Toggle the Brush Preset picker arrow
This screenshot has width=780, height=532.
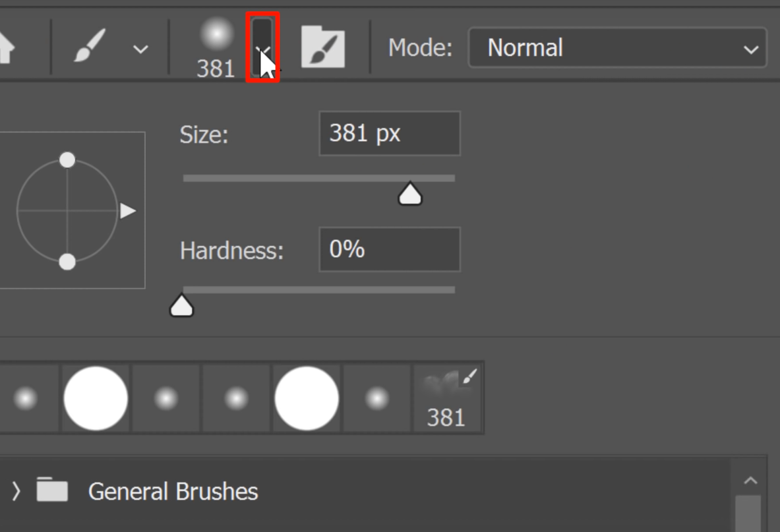pyautogui.click(x=262, y=48)
